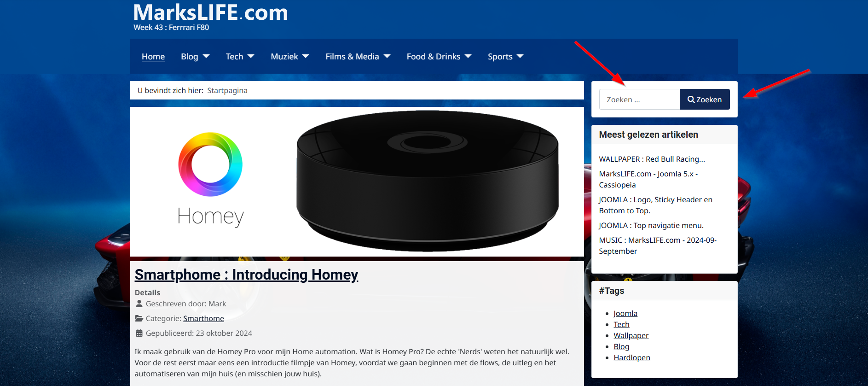
Task: Click the MarksLIFE.com site logo
Action: 211,12
